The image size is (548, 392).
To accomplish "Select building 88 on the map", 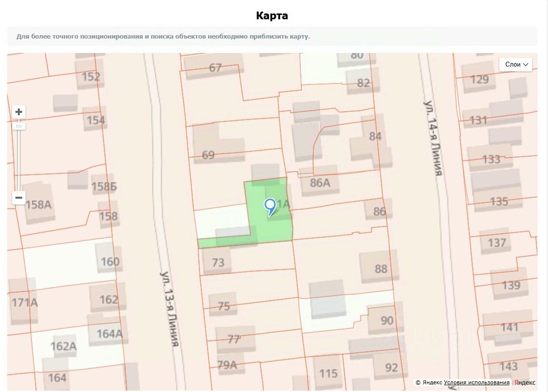I will [x=381, y=268].
